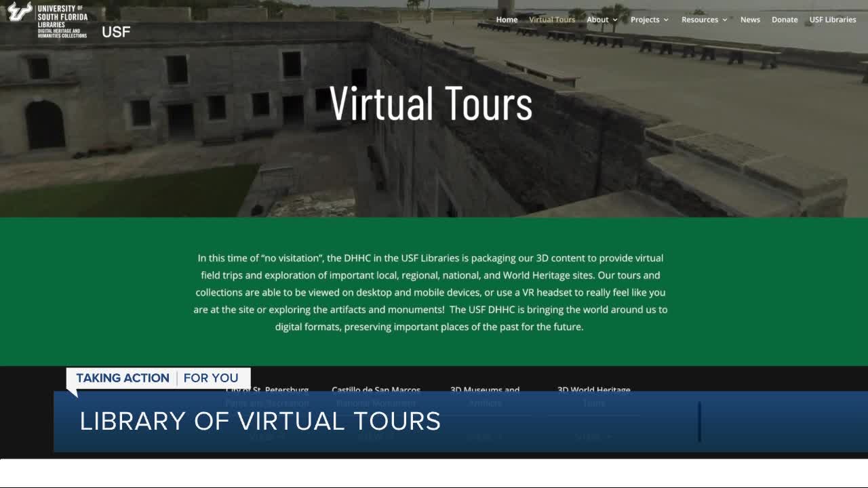Expand the About dropdown chevron

615,20
